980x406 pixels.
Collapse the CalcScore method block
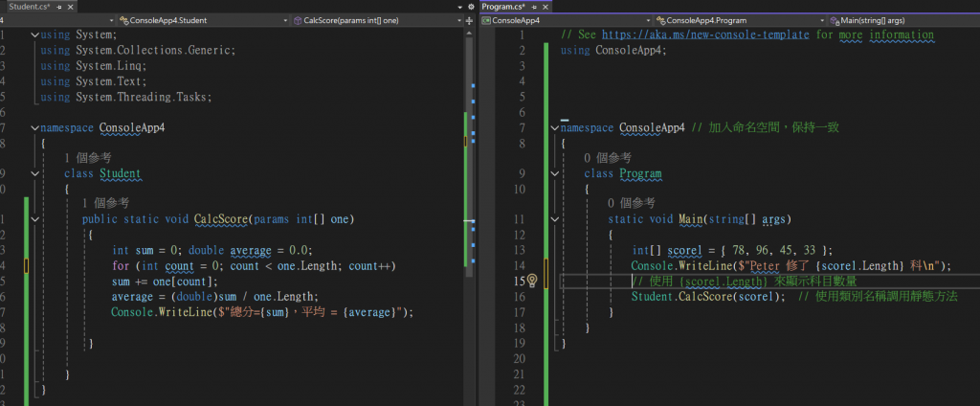(x=35, y=219)
